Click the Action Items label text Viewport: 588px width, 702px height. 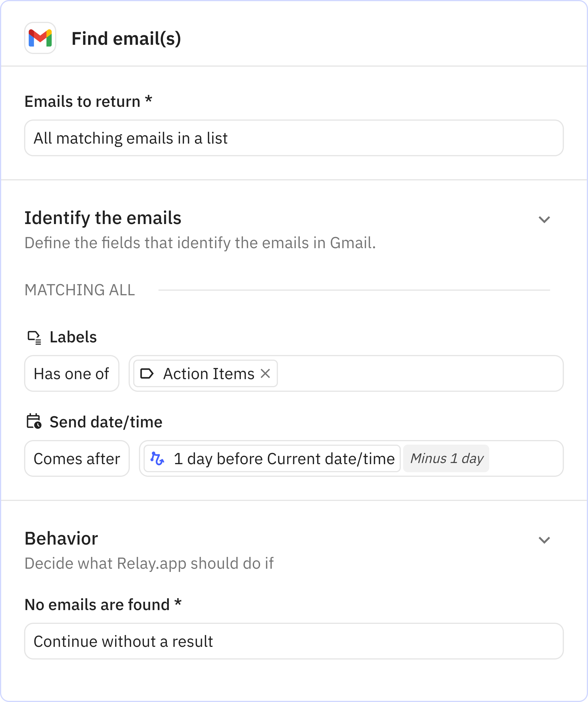point(208,373)
